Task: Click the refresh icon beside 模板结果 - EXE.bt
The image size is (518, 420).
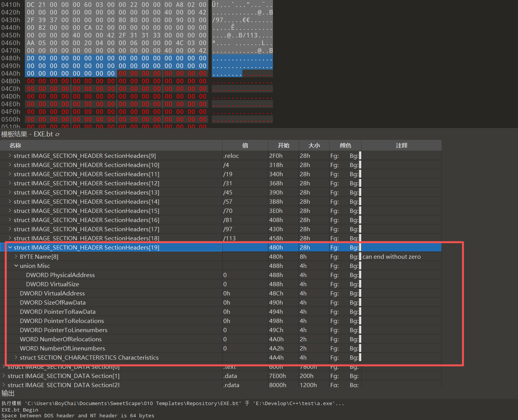Action: click(x=57, y=135)
